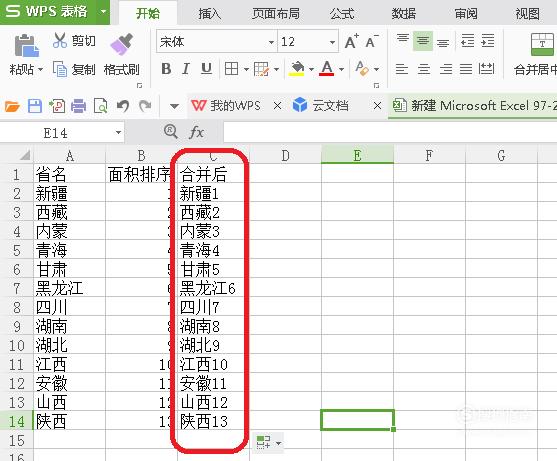Viewport: 557px width, 461px height.
Task: Apply red font color
Action: point(326,69)
